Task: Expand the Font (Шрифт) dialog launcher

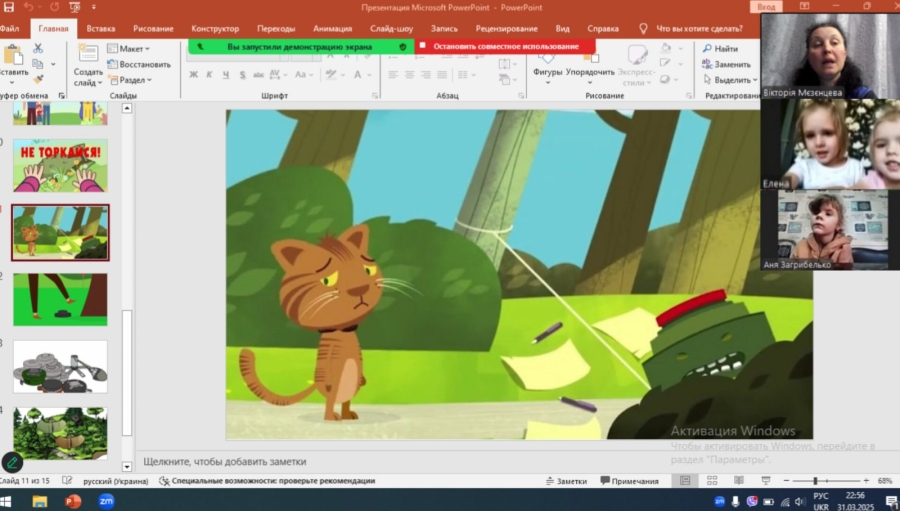Action: point(374,96)
